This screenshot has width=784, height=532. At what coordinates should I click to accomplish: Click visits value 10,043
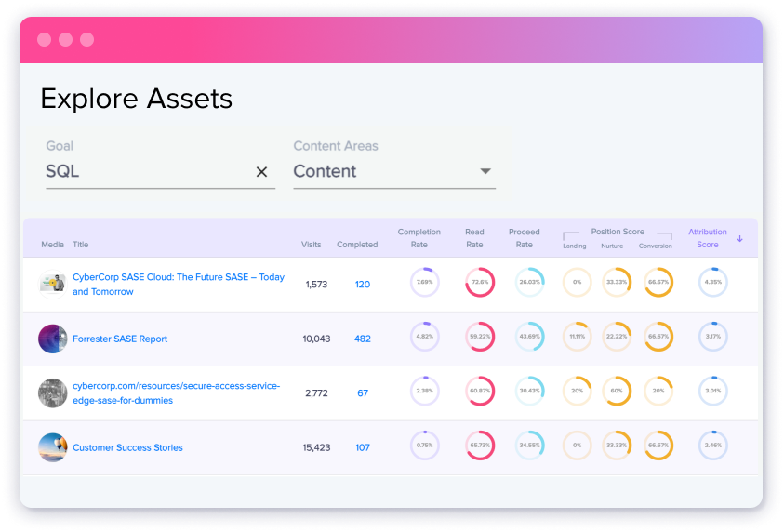click(x=316, y=339)
